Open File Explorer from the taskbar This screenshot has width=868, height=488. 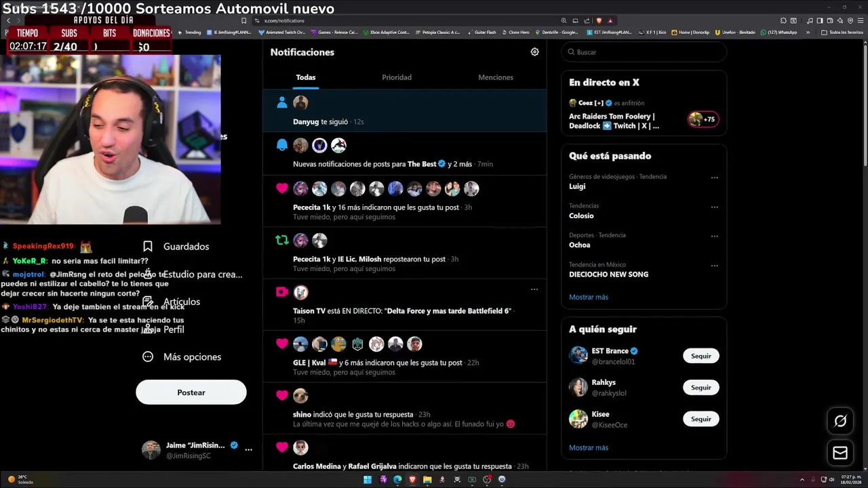(x=427, y=479)
